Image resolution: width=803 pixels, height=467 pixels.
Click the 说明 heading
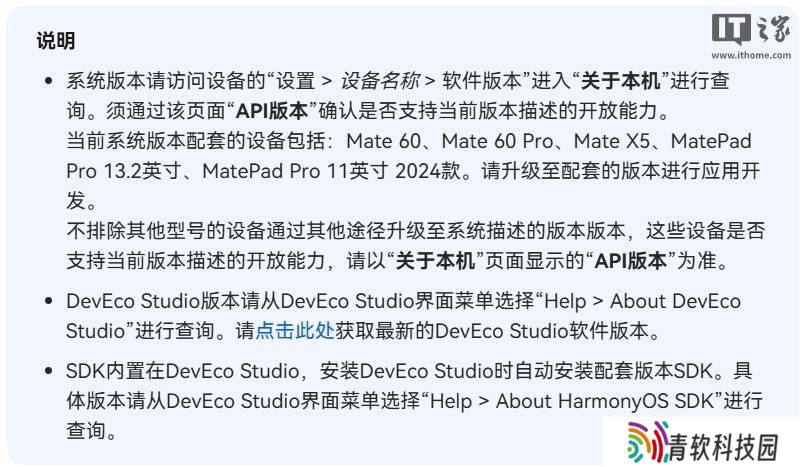(x=56, y=40)
